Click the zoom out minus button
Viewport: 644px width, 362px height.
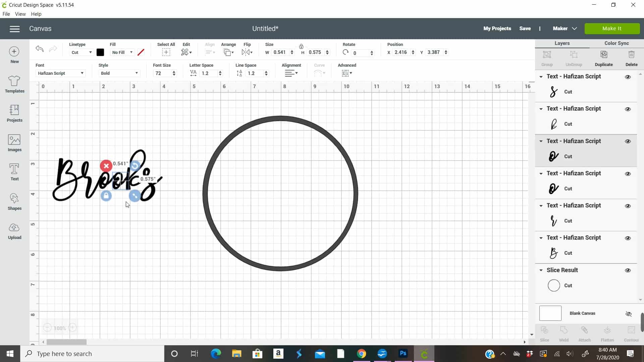[x=47, y=328]
